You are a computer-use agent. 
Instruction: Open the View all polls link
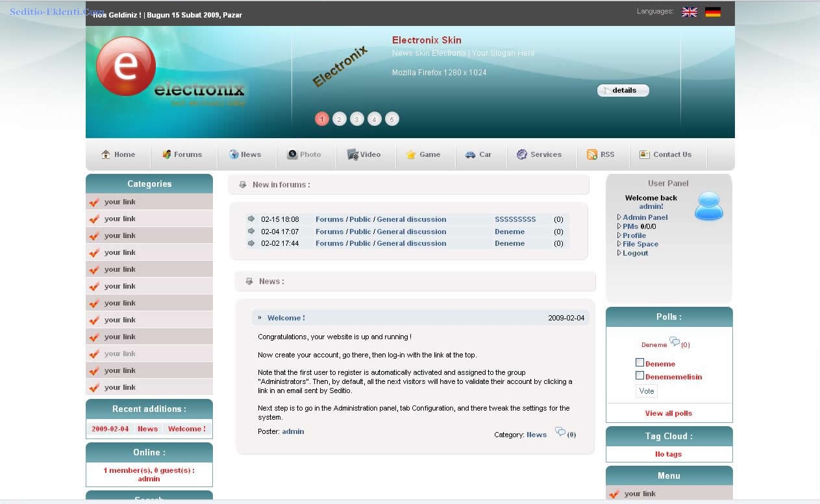pos(668,413)
